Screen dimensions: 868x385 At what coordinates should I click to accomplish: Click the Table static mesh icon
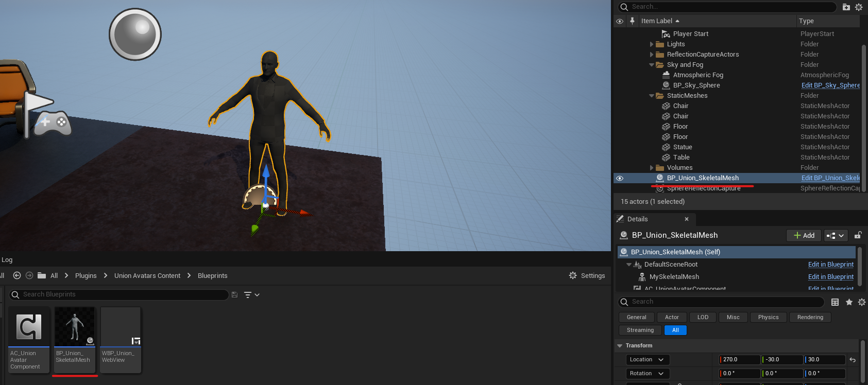pyautogui.click(x=666, y=157)
